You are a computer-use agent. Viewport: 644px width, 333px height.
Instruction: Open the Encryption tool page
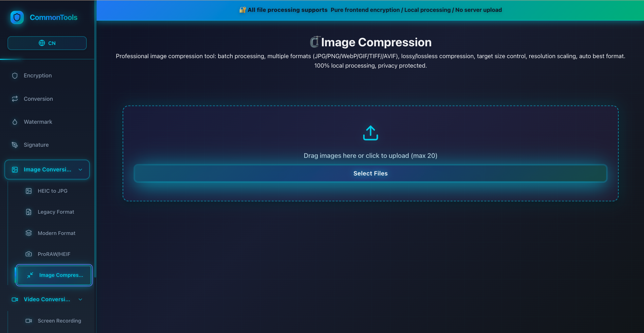(x=37, y=75)
